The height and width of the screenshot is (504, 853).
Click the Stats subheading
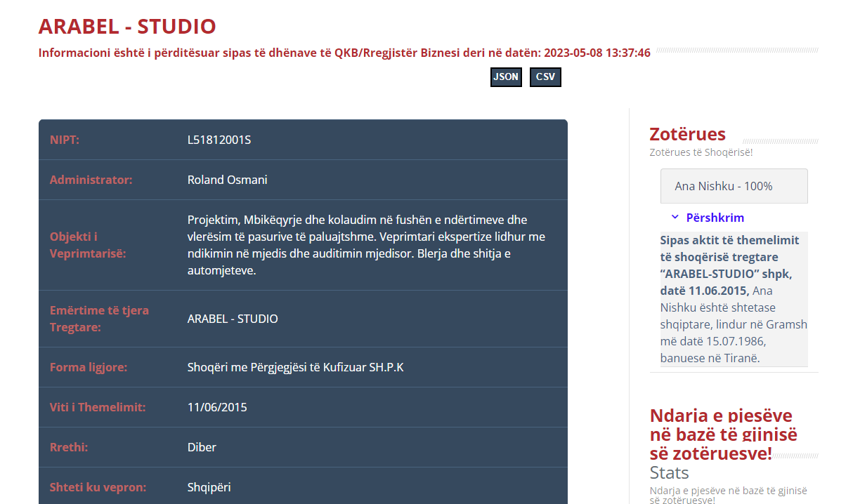669,472
